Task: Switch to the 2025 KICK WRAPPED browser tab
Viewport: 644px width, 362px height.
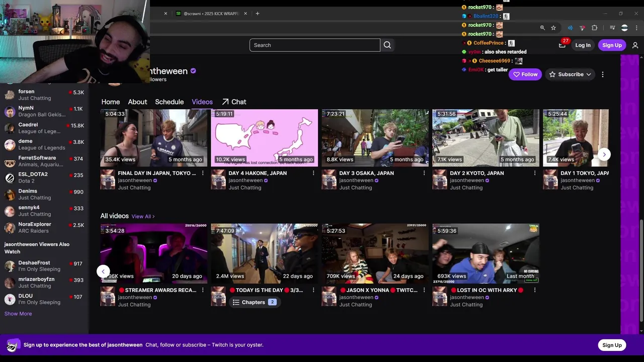Action: click(x=211, y=14)
